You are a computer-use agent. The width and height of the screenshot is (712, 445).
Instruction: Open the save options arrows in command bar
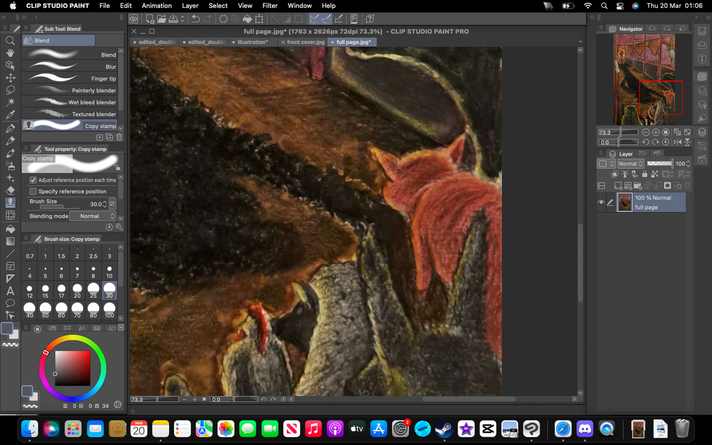(x=183, y=19)
